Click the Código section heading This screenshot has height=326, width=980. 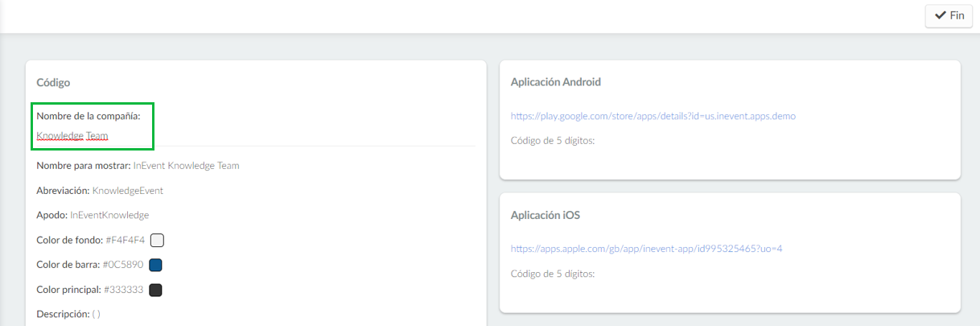click(53, 82)
